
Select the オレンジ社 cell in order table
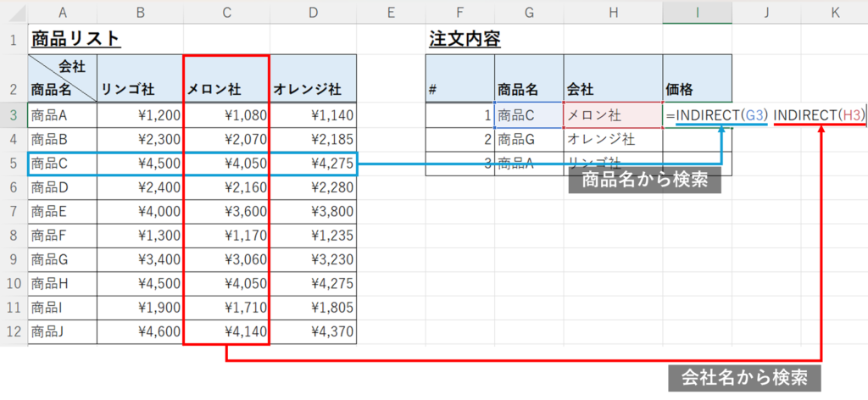(x=612, y=139)
